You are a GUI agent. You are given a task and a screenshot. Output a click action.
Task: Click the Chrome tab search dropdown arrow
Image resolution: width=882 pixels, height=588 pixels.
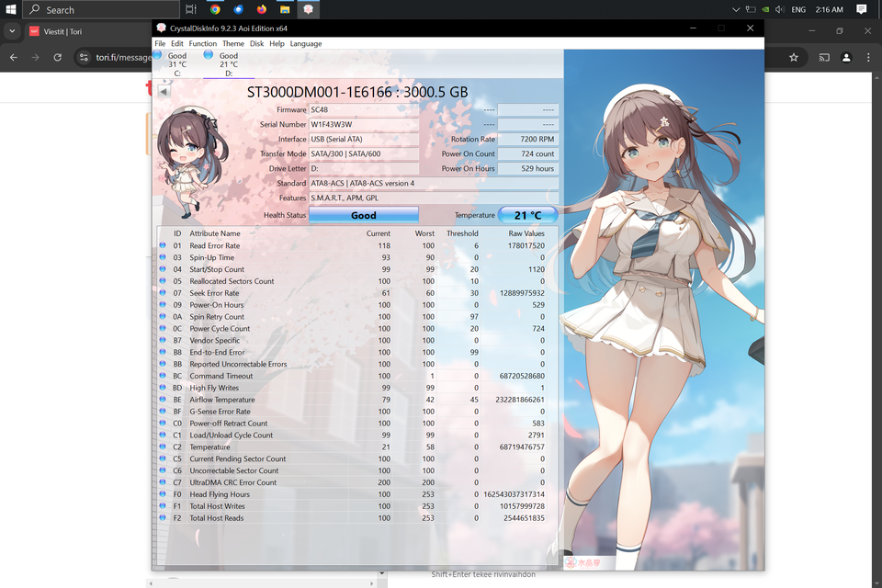12,30
